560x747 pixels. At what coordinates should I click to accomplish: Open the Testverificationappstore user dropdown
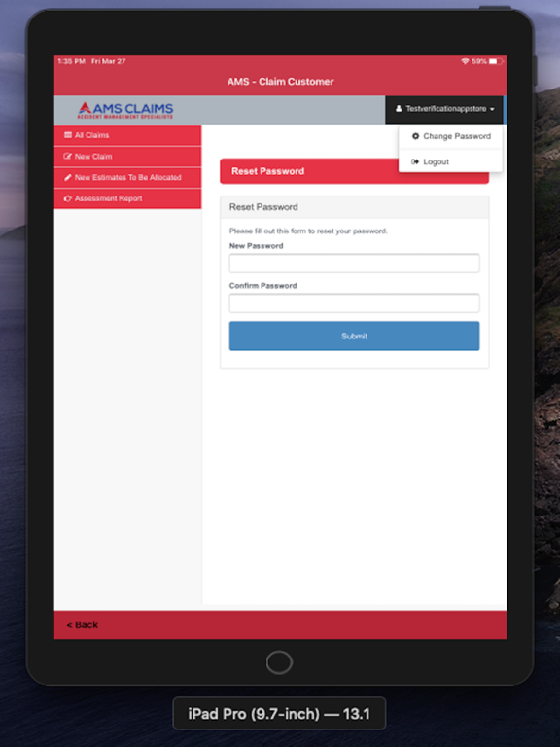[443, 109]
